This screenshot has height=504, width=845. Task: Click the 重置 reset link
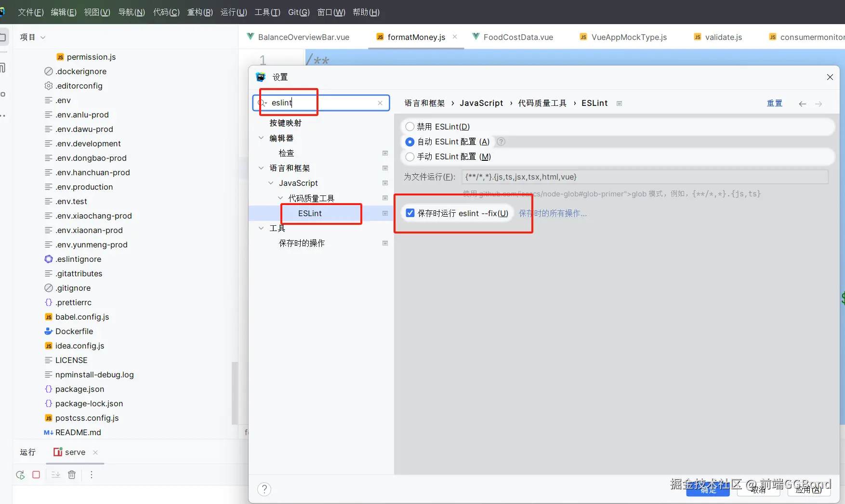(775, 103)
